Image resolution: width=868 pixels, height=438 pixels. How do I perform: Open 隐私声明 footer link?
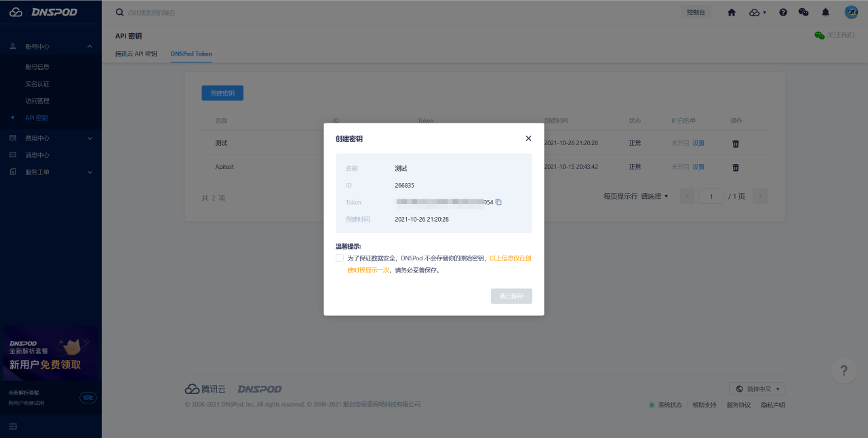click(x=773, y=405)
